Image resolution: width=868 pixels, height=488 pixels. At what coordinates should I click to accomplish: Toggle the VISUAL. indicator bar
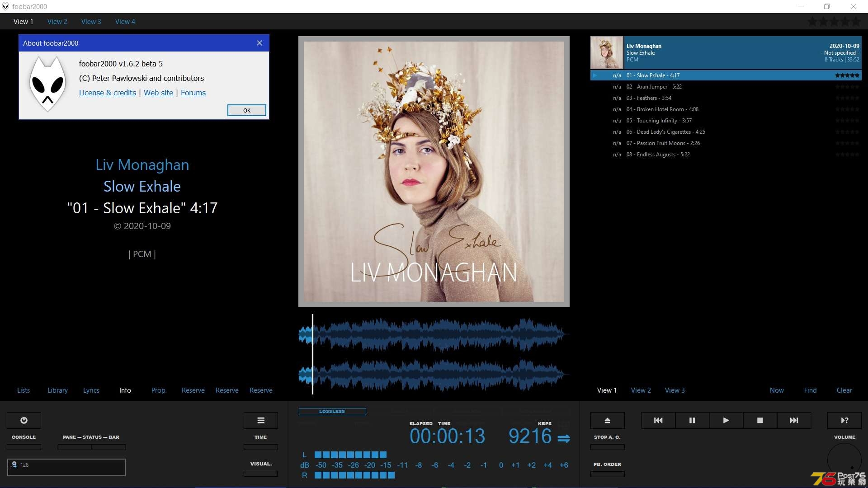(x=261, y=474)
